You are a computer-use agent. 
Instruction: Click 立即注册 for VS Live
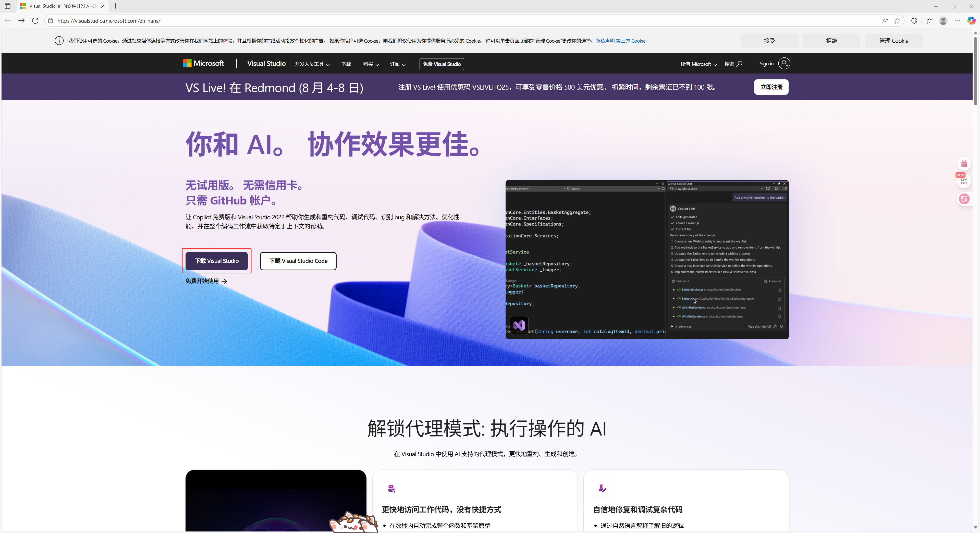(x=771, y=87)
